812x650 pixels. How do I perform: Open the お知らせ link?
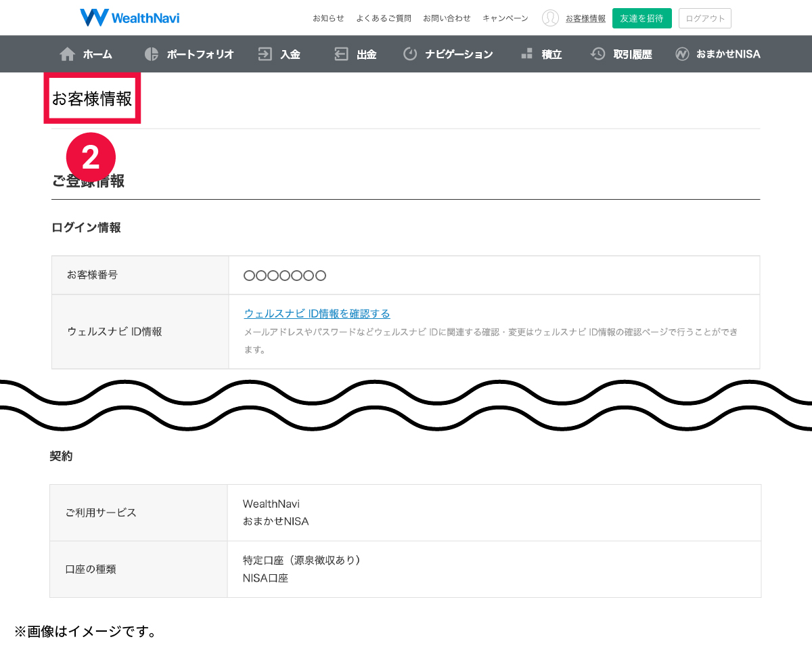[x=328, y=18]
